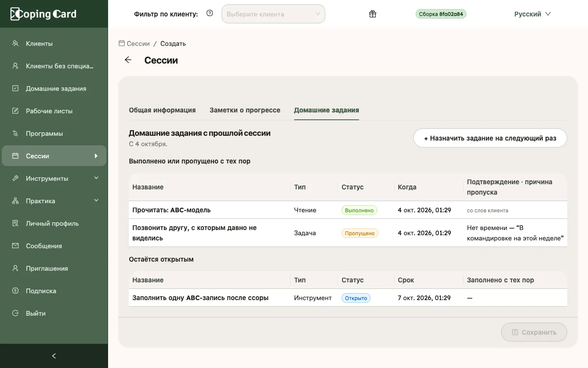Click the Личный профиль icon
The height and width of the screenshot is (368, 588).
pyautogui.click(x=16, y=223)
